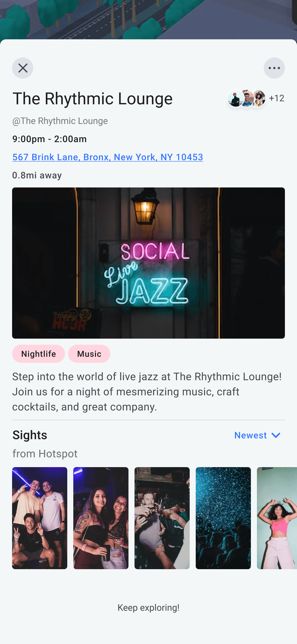
Task: Close the Rhythmic Lounge detail sheet
Action: [x=23, y=68]
